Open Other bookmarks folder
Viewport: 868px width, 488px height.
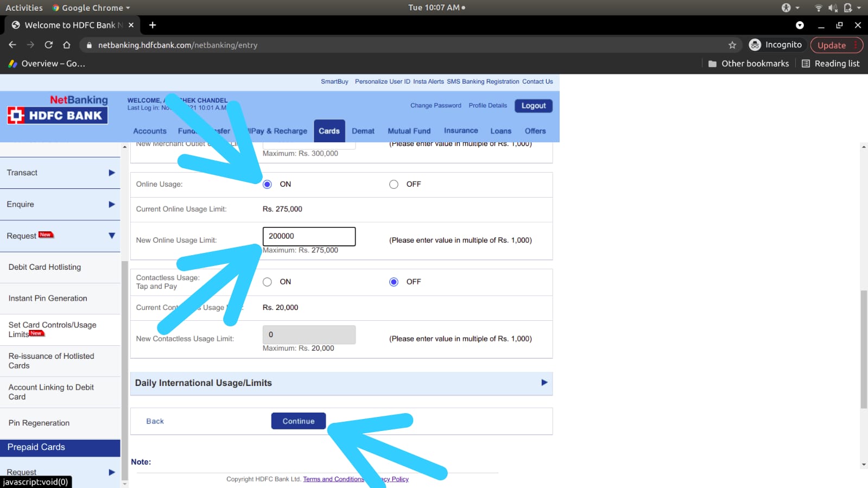pyautogui.click(x=749, y=64)
